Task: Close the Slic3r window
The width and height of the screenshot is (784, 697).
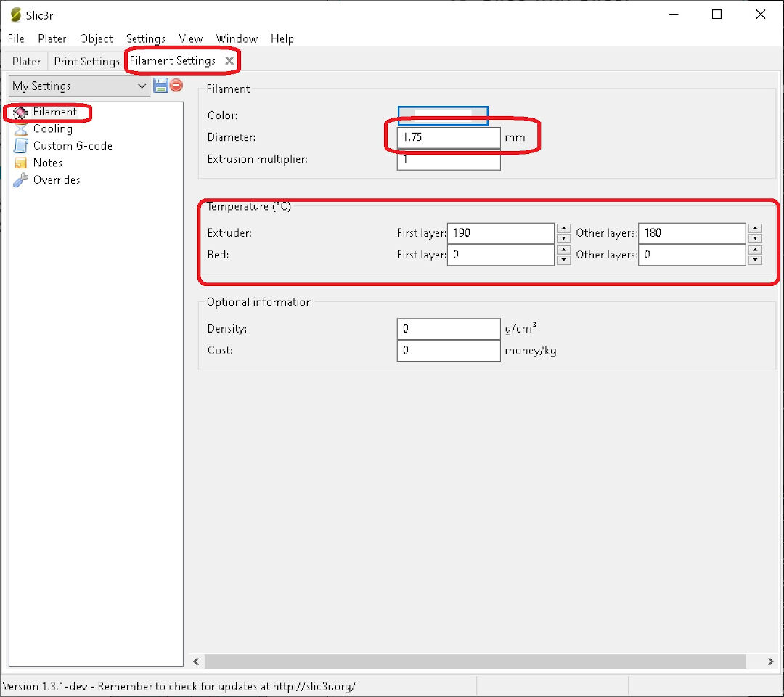Action: (x=761, y=15)
